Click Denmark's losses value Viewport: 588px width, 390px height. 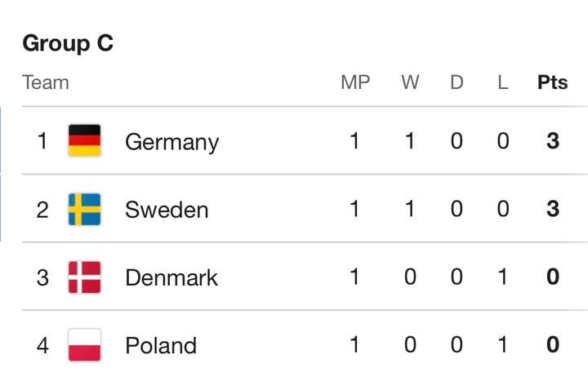pyautogui.click(x=503, y=277)
